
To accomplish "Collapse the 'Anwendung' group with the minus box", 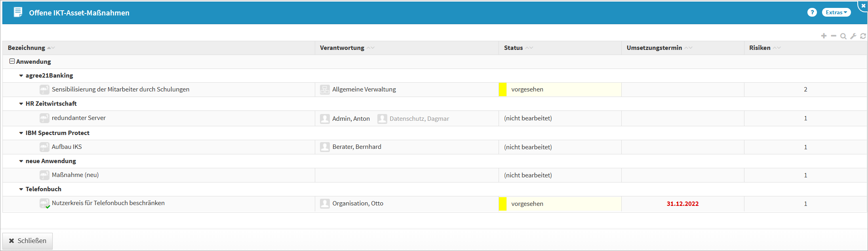I will point(12,61).
